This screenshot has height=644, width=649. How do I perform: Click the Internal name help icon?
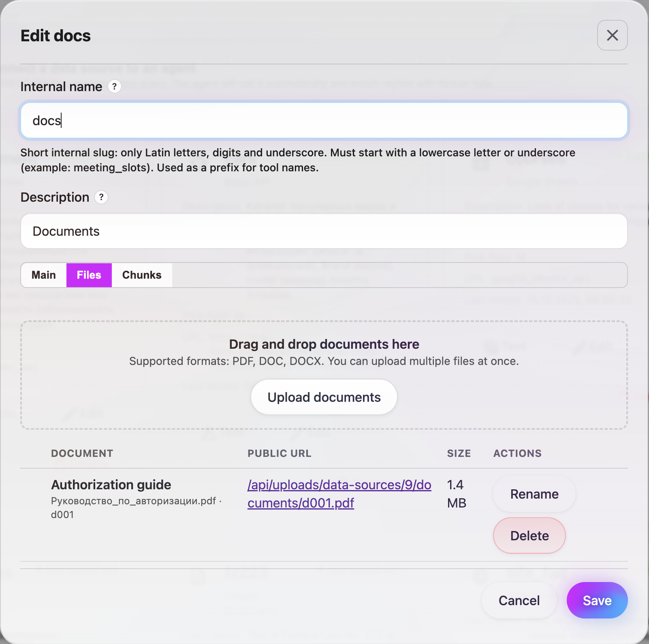click(x=115, y=86)
